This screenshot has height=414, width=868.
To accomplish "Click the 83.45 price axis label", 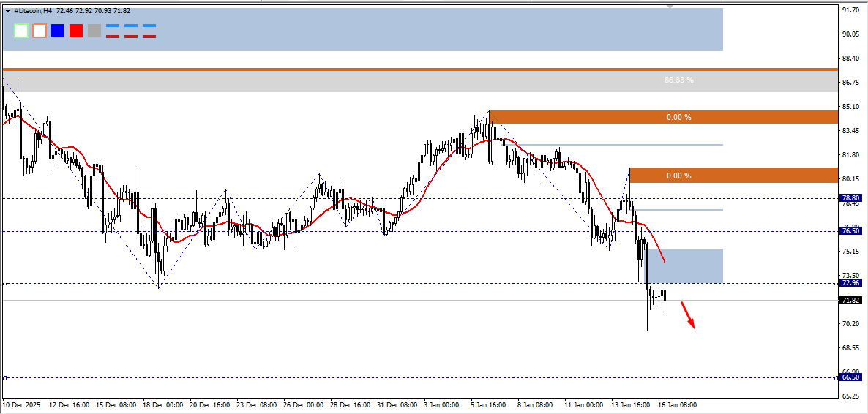I will [x=850, y=131].
